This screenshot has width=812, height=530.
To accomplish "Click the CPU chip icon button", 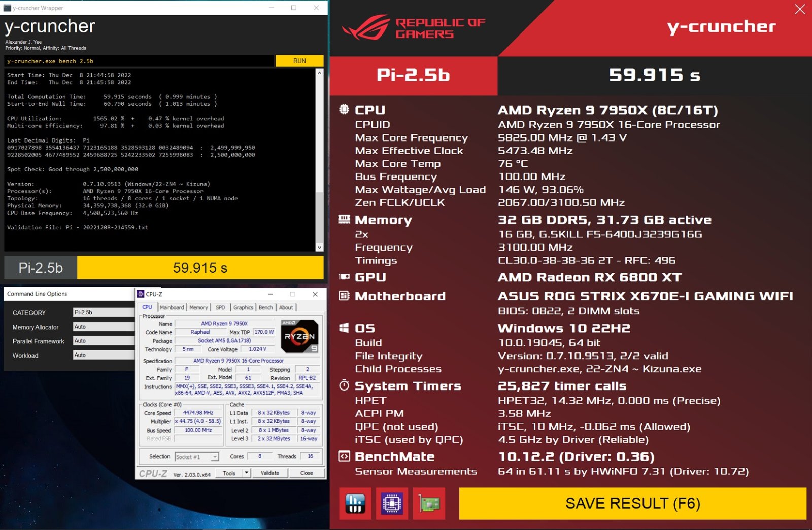I will click(x=392, y=504).
